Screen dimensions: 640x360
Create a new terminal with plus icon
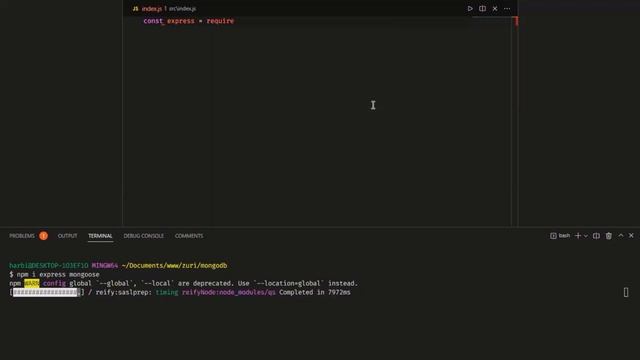[578, 236]
